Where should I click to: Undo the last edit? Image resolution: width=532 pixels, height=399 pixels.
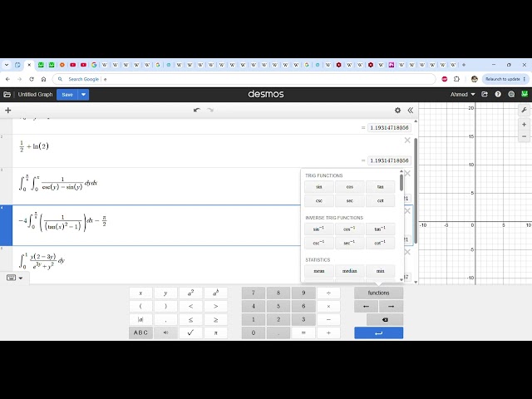click(197, 110)
